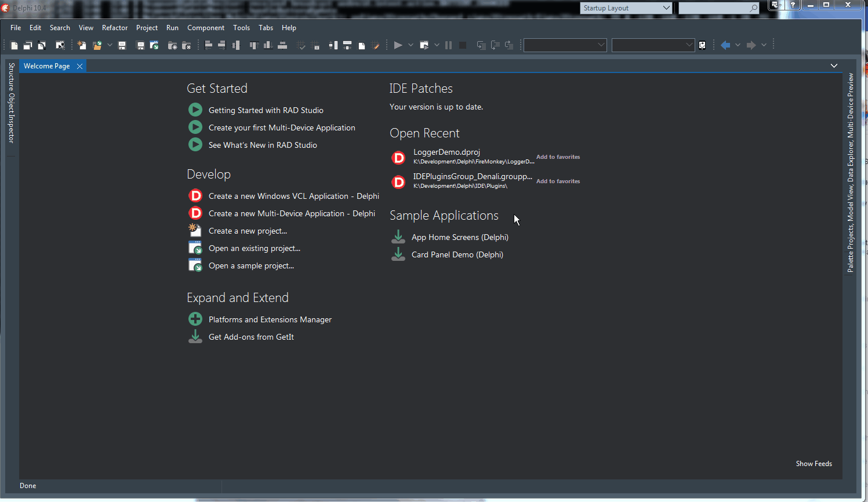Image resolution: width=868 pixels, height=502 pixels.
Task: Open the Tabs menu
Action: [266, 28]
